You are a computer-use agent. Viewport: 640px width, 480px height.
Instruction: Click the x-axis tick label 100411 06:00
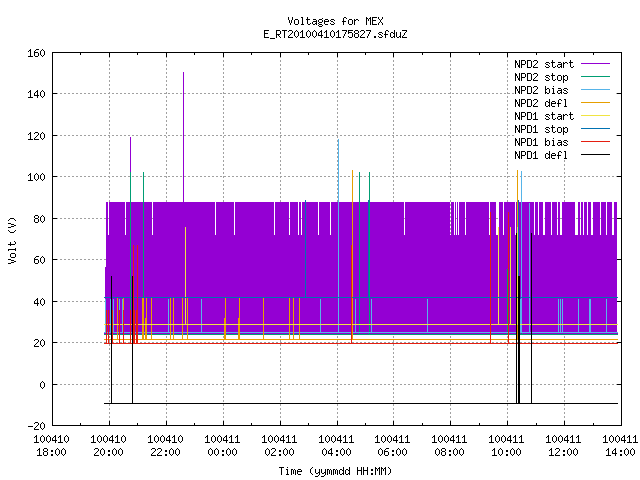[392, 446]
